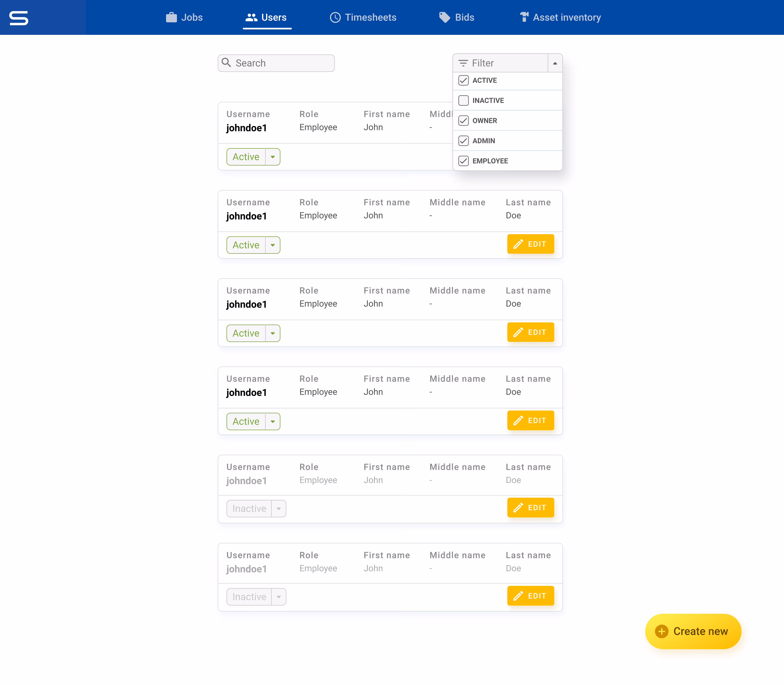
Task: Enable the INACTIVE filter checkbox
Action: click(463, 101)
